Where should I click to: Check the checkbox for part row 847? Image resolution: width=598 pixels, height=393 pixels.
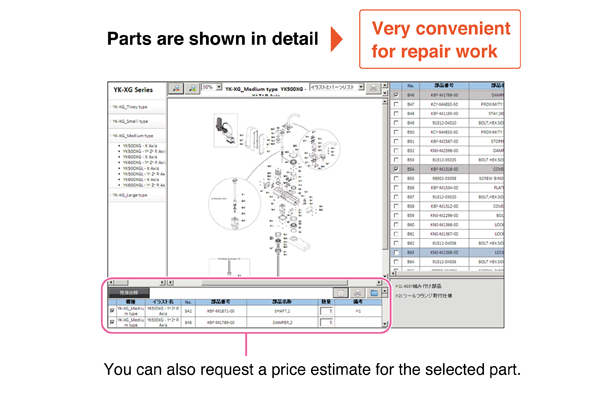[x=396, y=104]
